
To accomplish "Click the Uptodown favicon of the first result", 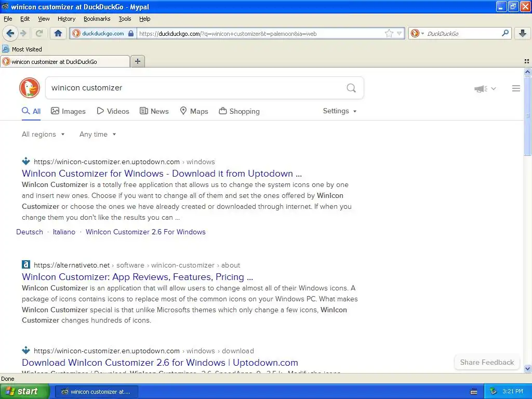I will coord(26,162).
